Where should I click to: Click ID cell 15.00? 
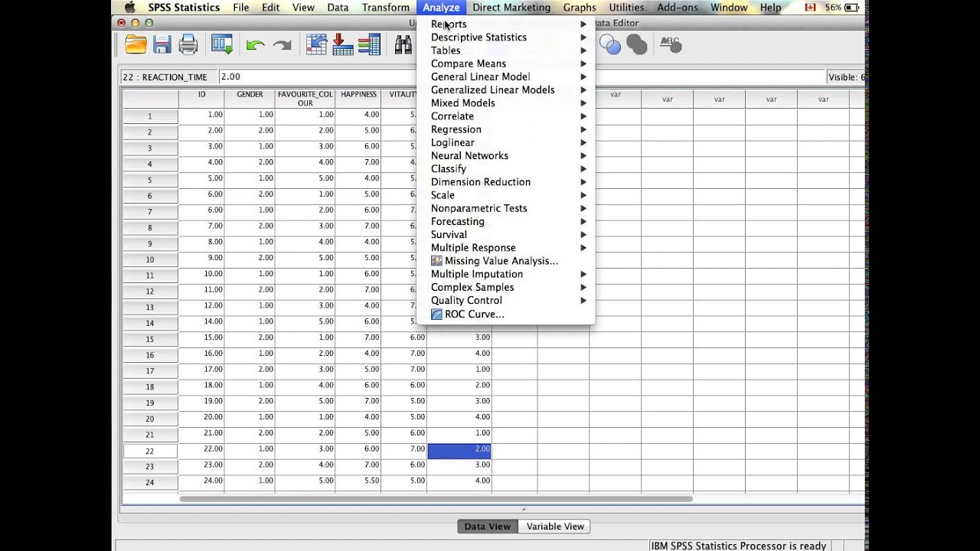click(201, 338)
